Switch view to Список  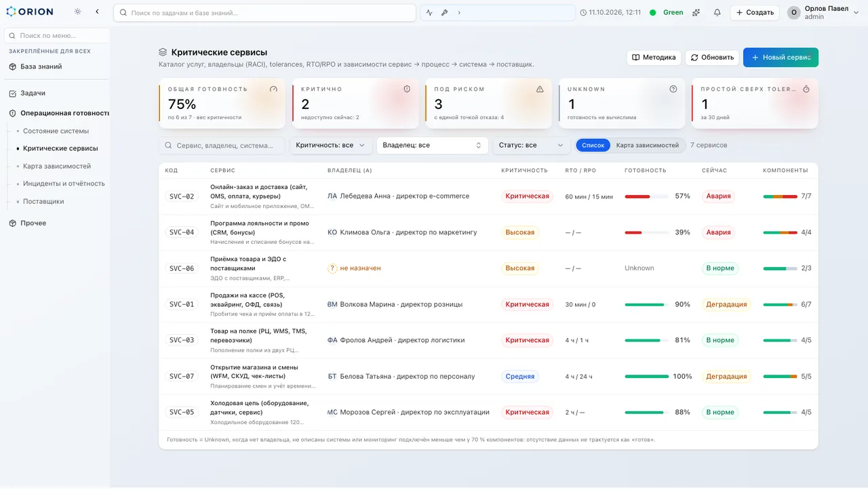[593, 145]
